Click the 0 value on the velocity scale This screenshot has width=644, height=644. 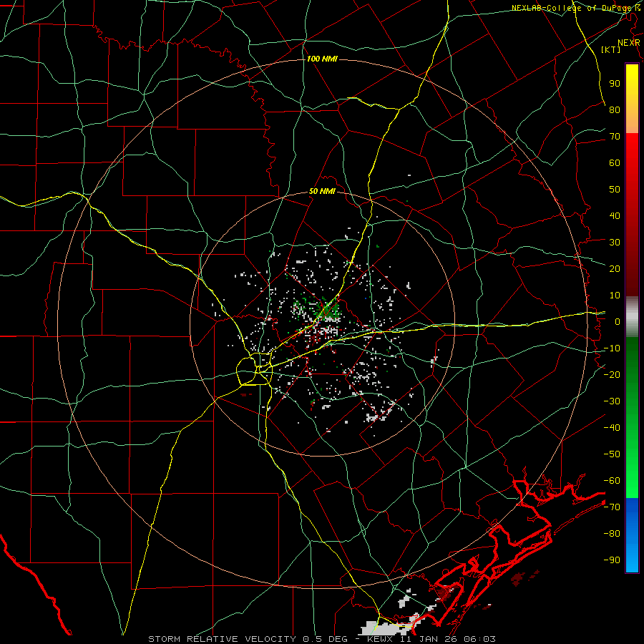[618, 321]
